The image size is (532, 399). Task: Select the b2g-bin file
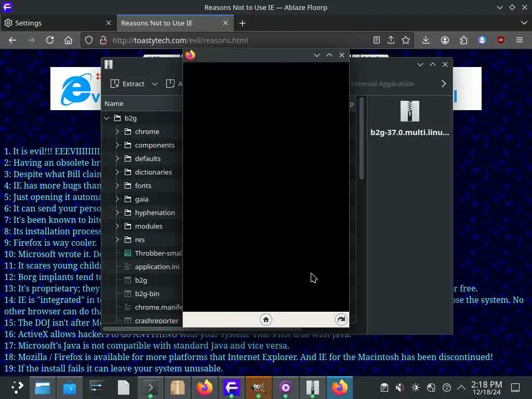[x=142, y=294]
